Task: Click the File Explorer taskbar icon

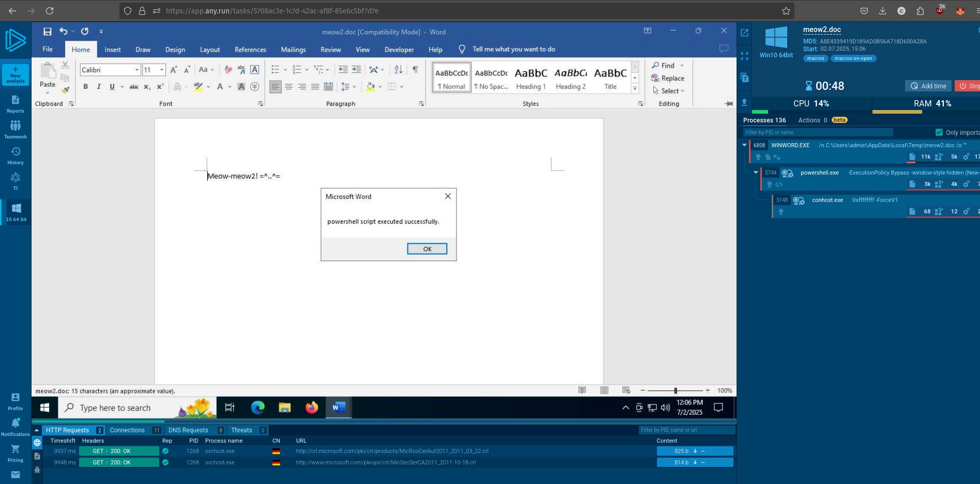Action: point(285,408)
